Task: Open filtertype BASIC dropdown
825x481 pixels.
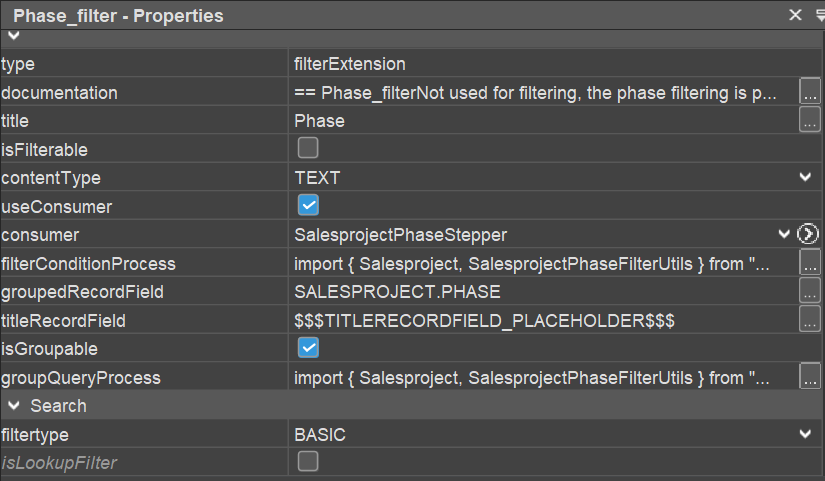Action: click(806, 435)
